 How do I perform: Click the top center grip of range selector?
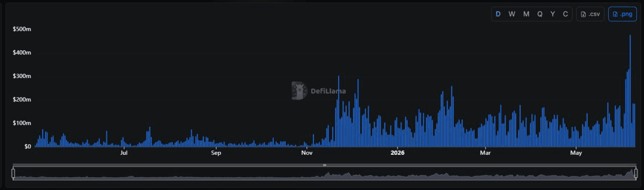[325, 165]
